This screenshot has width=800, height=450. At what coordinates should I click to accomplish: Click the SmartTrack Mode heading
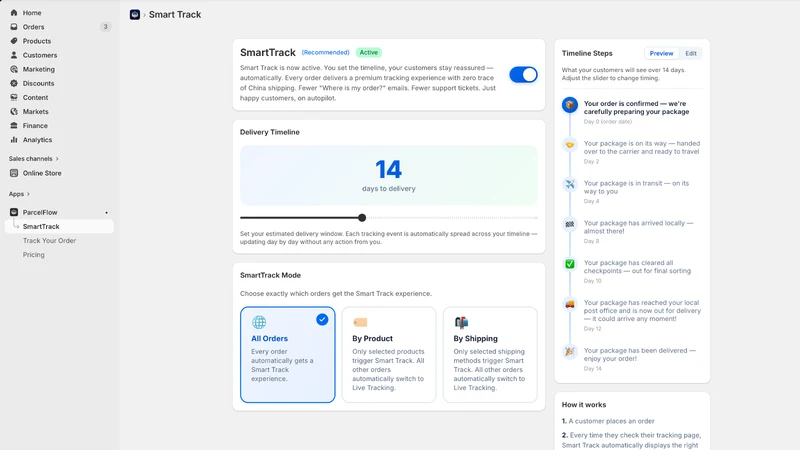(x=270, y=275)
